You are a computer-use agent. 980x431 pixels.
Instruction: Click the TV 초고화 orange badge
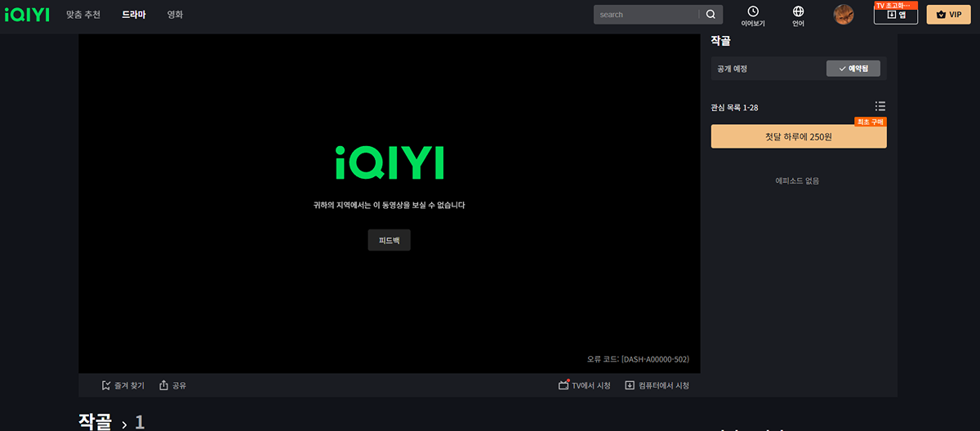click(896, 5)
